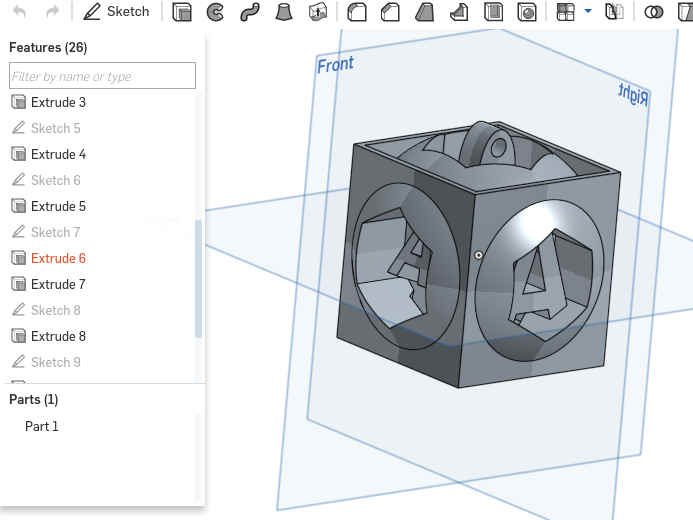Image resolution: width=693 pixels, height=520 pixels.
Task: Click the origin point on cube
Action: coord(479,255)
